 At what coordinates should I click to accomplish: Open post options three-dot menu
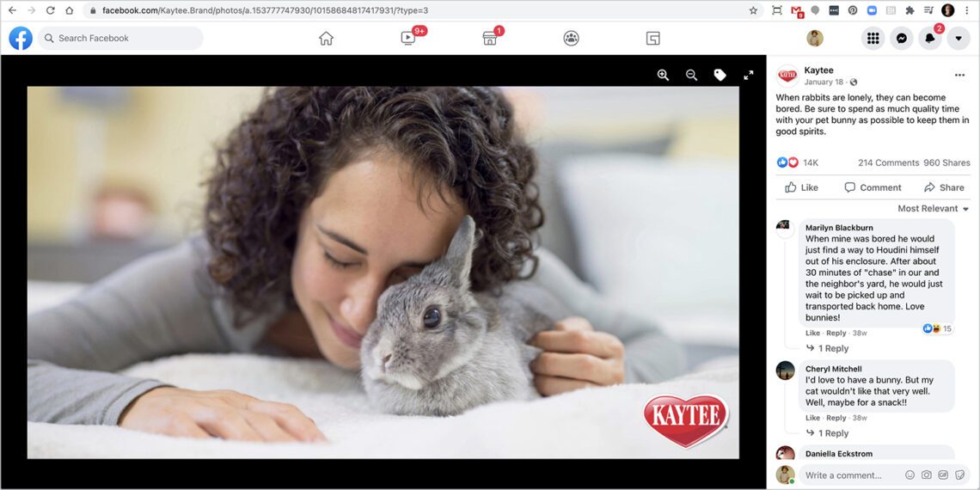coord(959,75)
